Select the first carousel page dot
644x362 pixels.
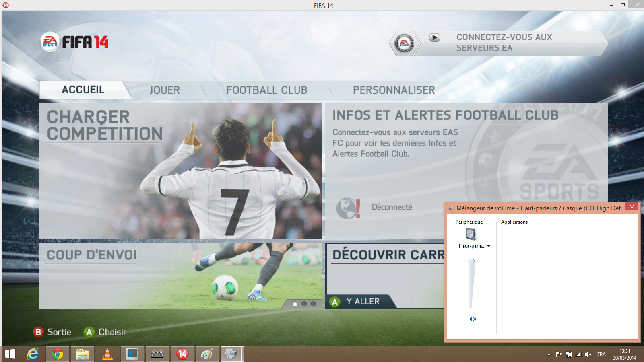295,304
